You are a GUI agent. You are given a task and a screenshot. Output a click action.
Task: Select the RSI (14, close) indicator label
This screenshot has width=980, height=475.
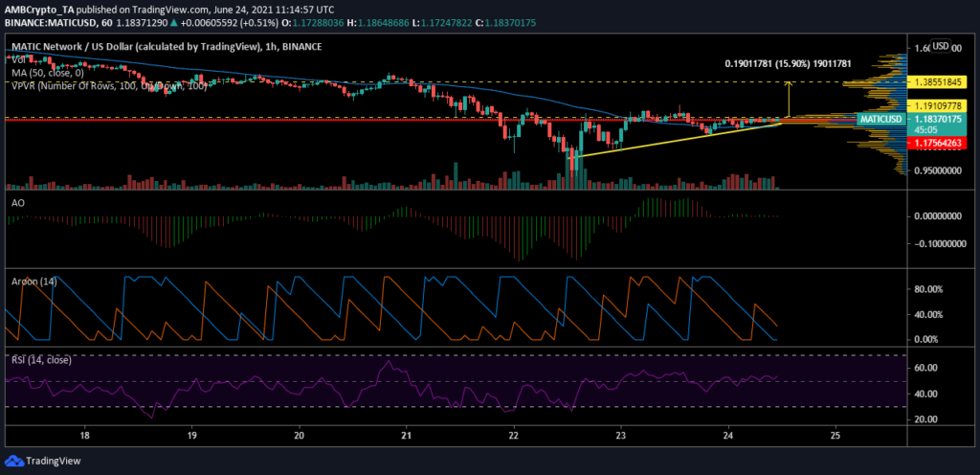pos(40,360)
